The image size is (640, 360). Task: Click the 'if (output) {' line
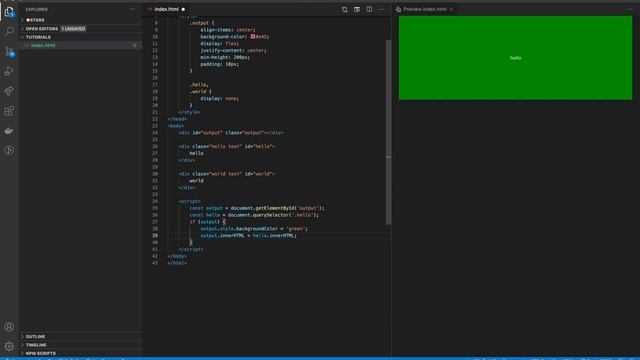click(x=207, y=222)
